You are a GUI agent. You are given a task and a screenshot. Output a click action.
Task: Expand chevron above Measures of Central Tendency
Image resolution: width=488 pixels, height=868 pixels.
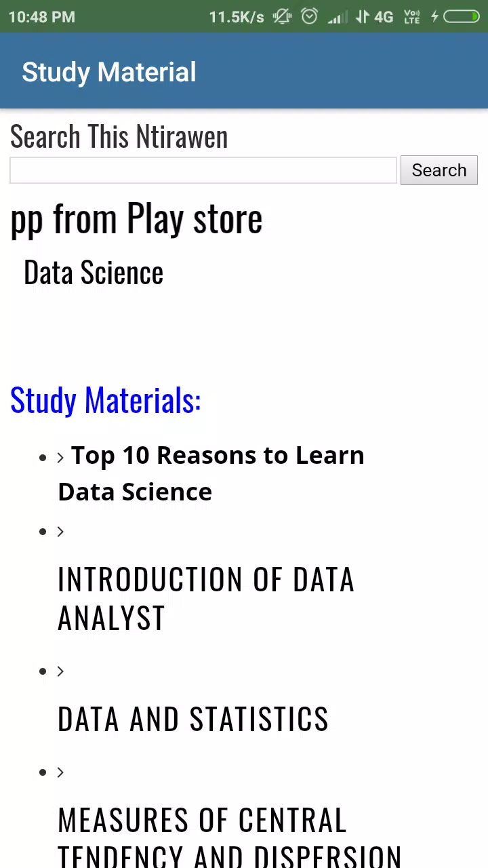click(x=60, y=772)
